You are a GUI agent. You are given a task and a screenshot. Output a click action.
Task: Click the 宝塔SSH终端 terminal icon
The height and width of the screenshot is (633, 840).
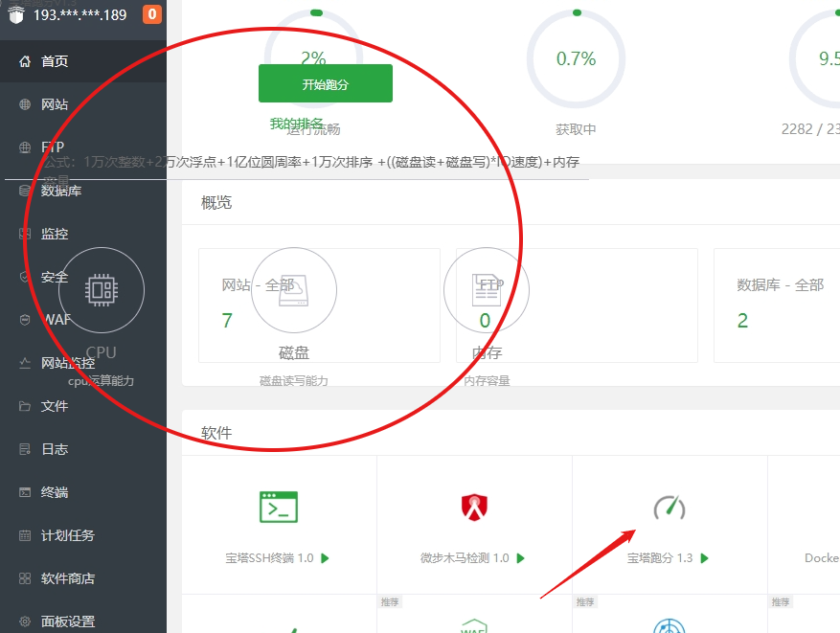(x=279, y=507)
